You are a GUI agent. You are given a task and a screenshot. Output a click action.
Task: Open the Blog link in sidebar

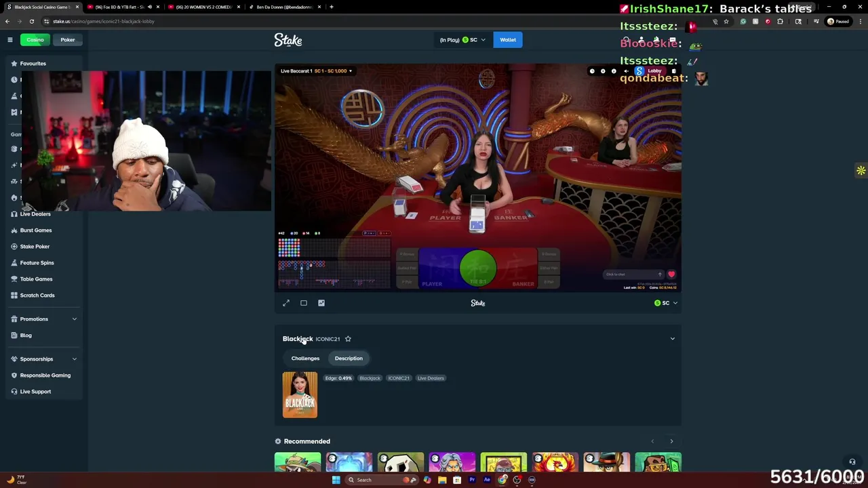[26, 335]
